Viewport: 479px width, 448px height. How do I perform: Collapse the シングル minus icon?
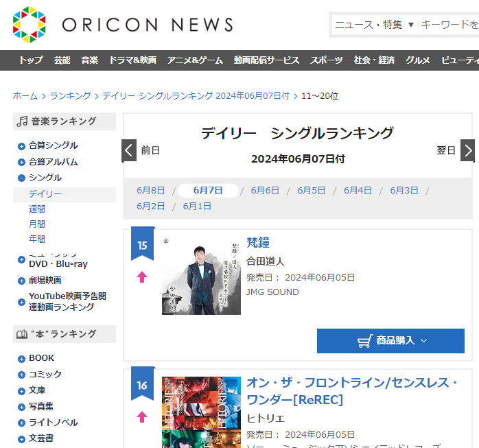tap(21, 178)
